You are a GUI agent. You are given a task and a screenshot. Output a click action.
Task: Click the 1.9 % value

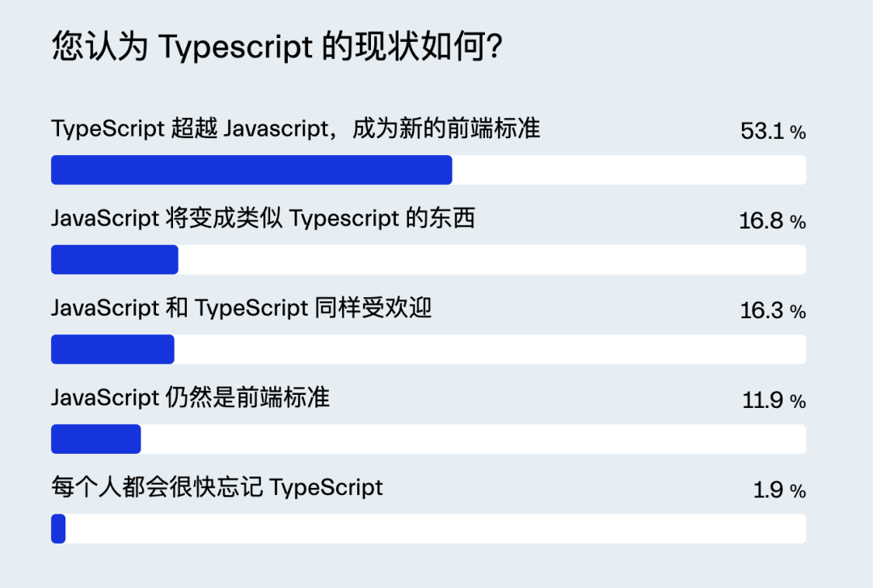(x=779, y=490)
